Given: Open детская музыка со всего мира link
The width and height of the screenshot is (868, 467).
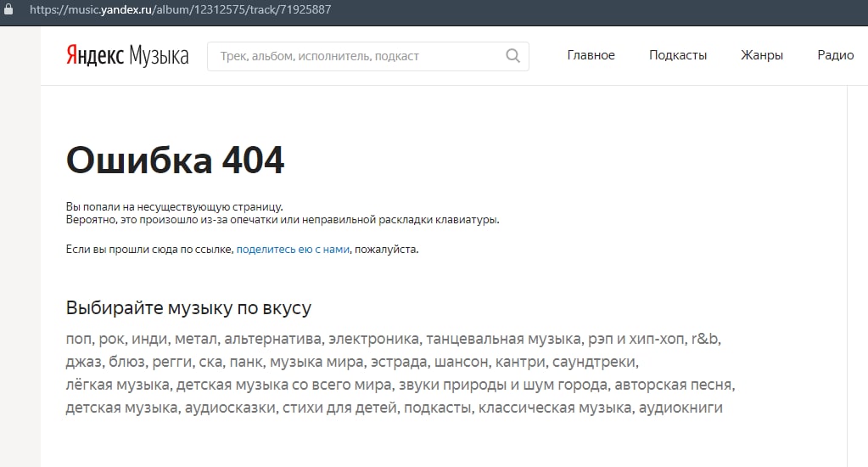Looking at the screenshot, I should [284, 385].
